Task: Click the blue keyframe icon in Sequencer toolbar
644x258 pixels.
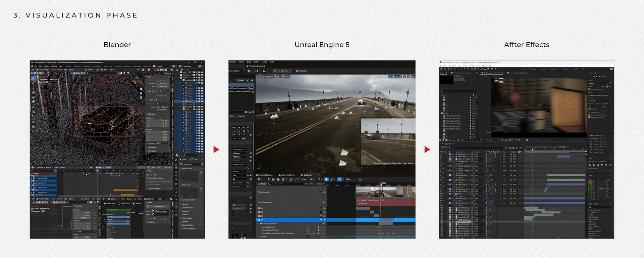Action: pyautogui.click(x=326, y=179)
